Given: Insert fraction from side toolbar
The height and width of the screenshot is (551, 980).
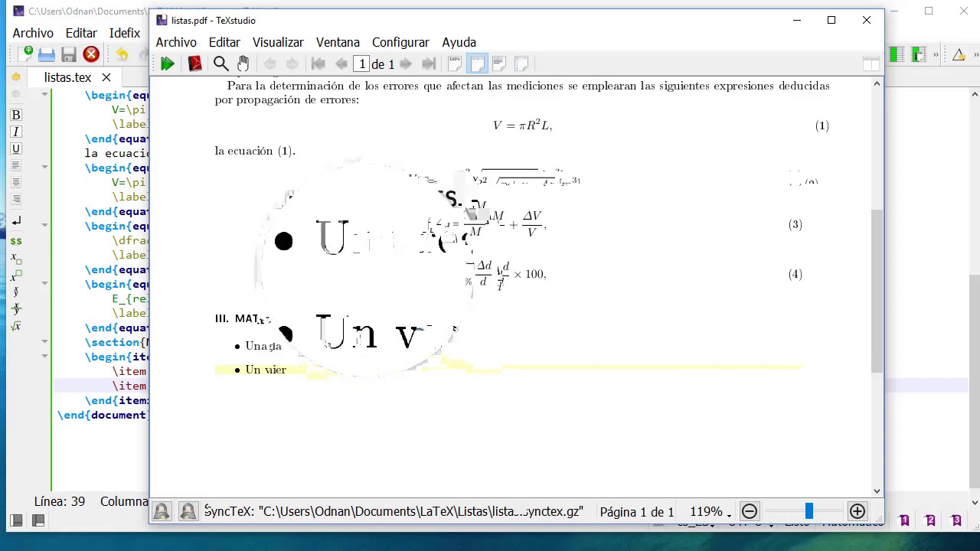Looking at the screenshot, I should [x=15, y=292].
